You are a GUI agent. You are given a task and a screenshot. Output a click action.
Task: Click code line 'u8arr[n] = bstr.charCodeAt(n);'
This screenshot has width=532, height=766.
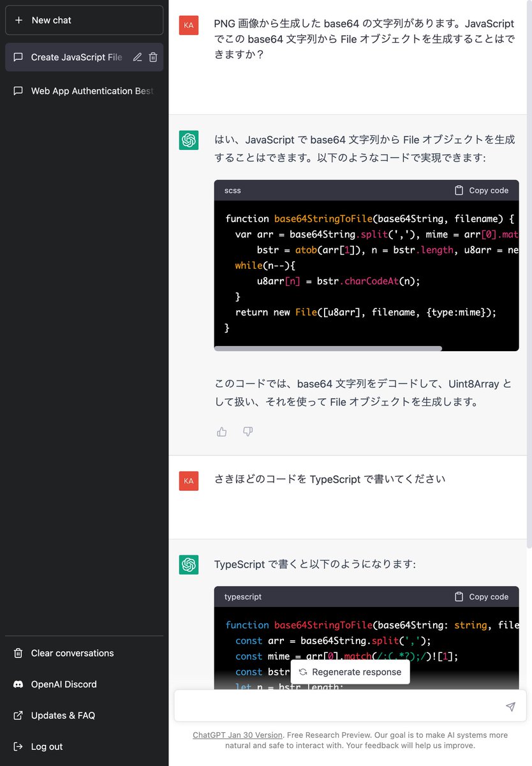(339, 281)
